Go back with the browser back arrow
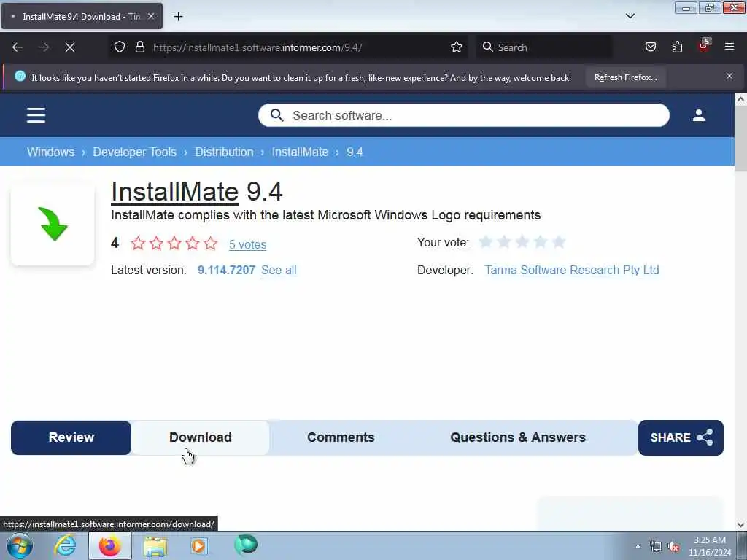This screenshot has width=747, height=560. [x=18, y=47]
